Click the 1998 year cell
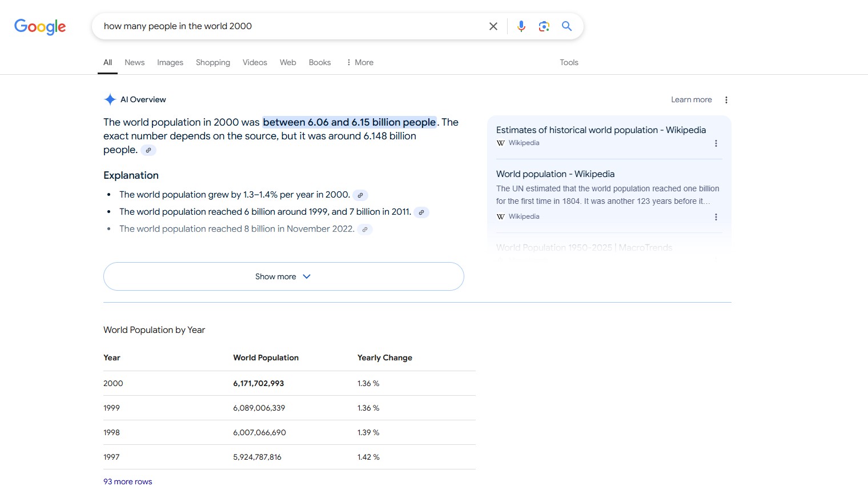The height and width of the screenshot is (490, 868). click(x=111, y=432)
